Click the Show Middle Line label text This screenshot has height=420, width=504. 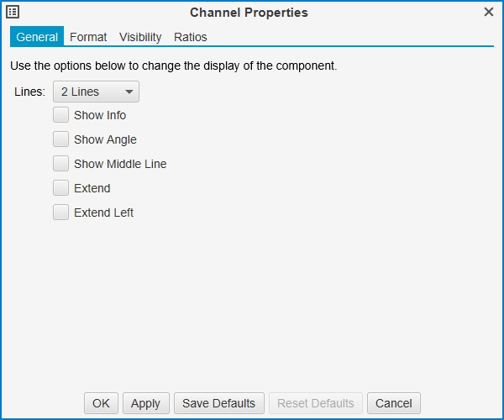120,164
